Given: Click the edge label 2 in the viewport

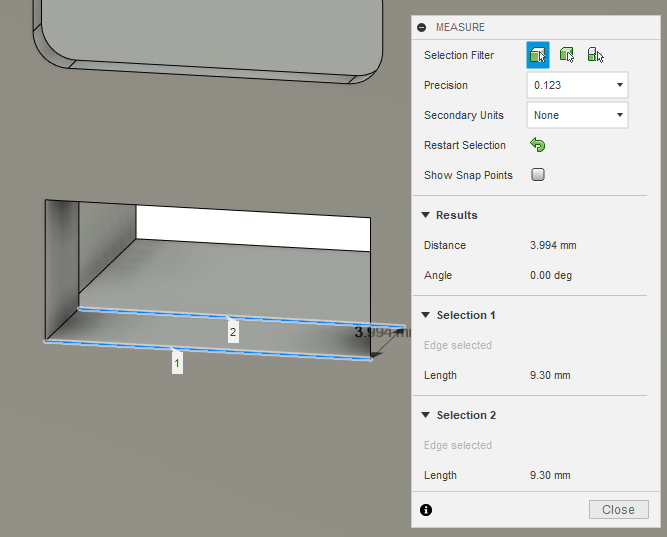Looking at the screenshot, I should pyautogui.click(x=233, y=332).
